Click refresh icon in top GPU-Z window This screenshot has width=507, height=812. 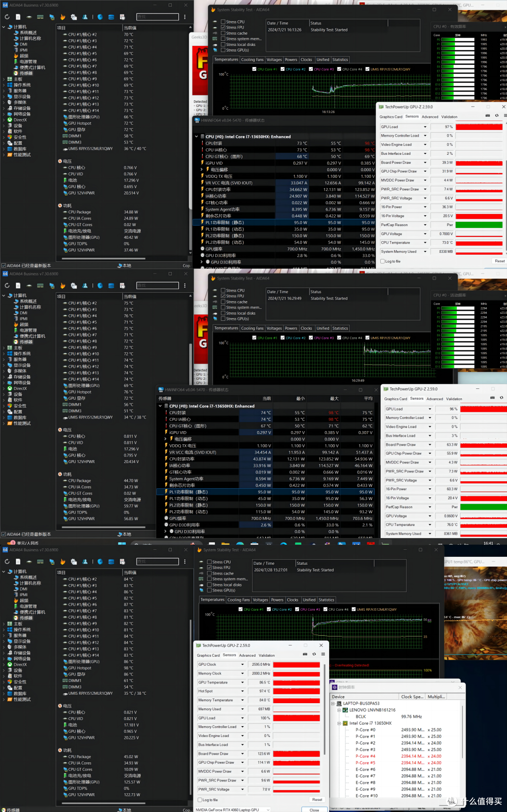click(x=497, y=115)
